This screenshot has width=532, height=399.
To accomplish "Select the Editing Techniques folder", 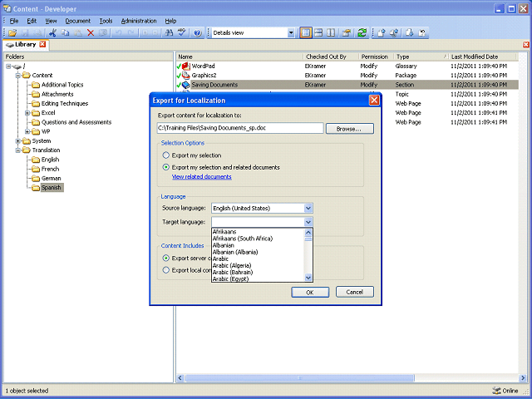I will coord(65,103).
